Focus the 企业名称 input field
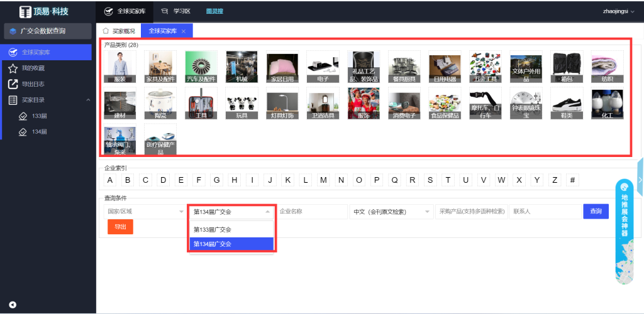The image size is (644, 314). 311,212
